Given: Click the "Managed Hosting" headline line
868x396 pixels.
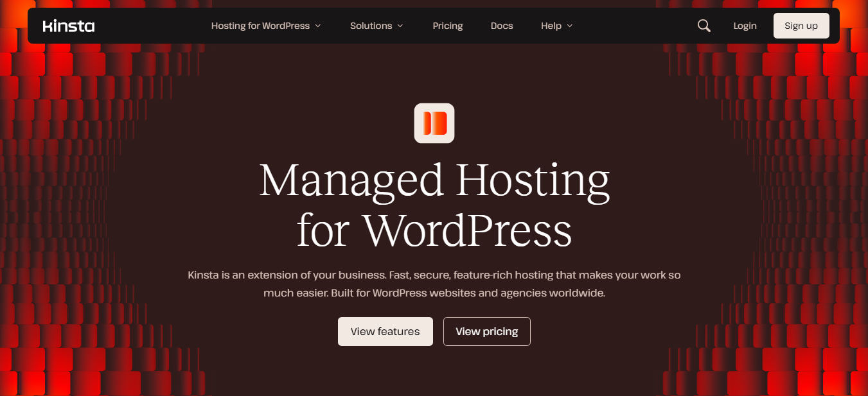Looking at the screenshot, I should point(434,180).
